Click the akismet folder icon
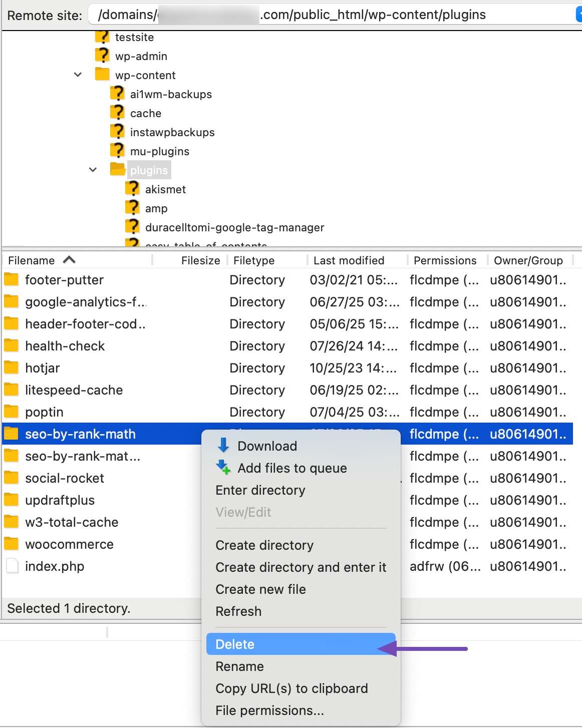The height and width of the screenshot is (728, 582). pyautogui.click(x=132, y=188)
